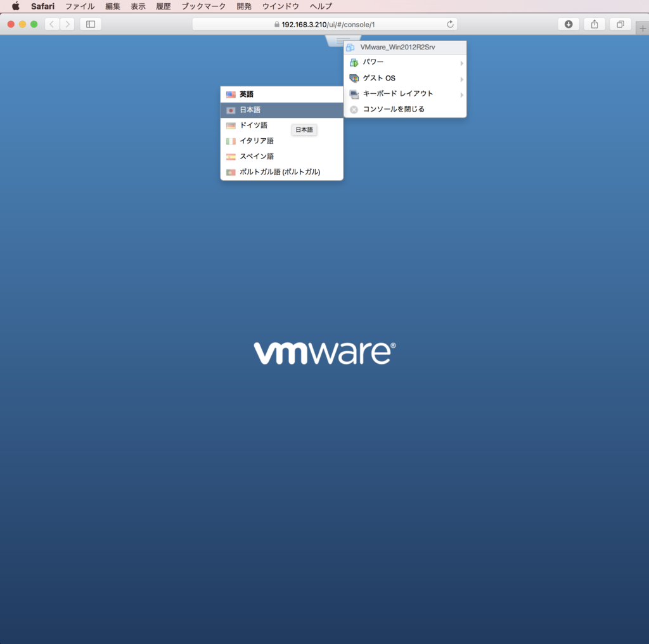The width and height of the screenshot is (649, 644).
Task: Click the US flag icon
Action: coord(231,95)
